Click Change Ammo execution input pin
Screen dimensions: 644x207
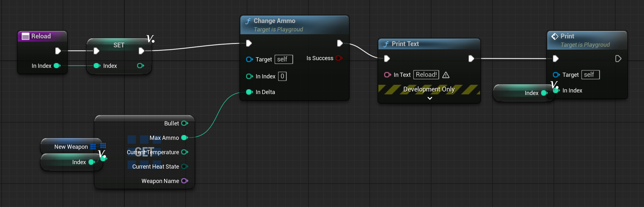coord(249,43)
